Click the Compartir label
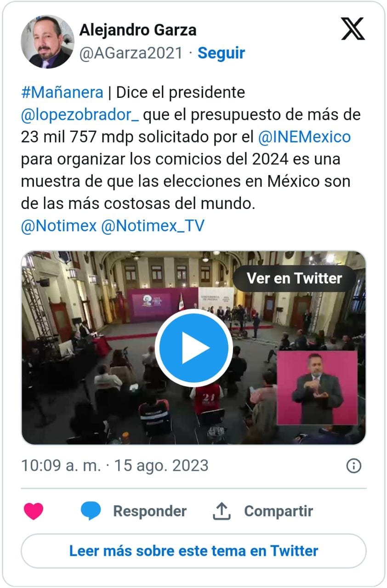Viewport: 387px width, 588px height. [279, 511]
